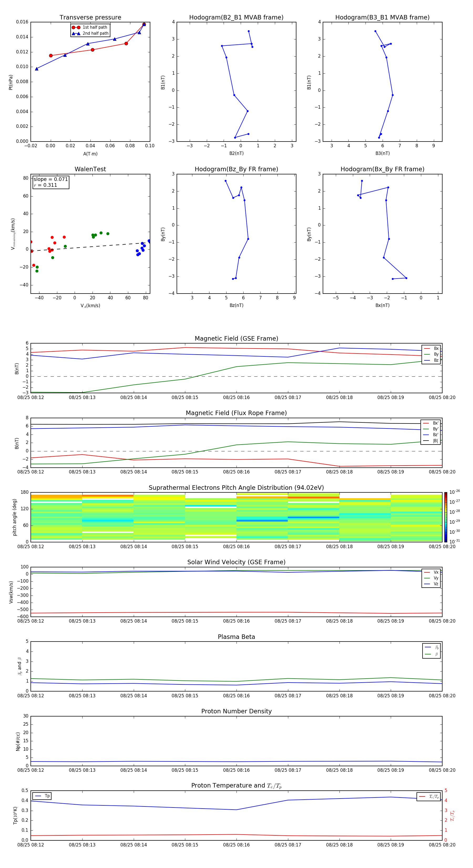Select the red 'Te/Tp' legend entry

pos(429,796)
